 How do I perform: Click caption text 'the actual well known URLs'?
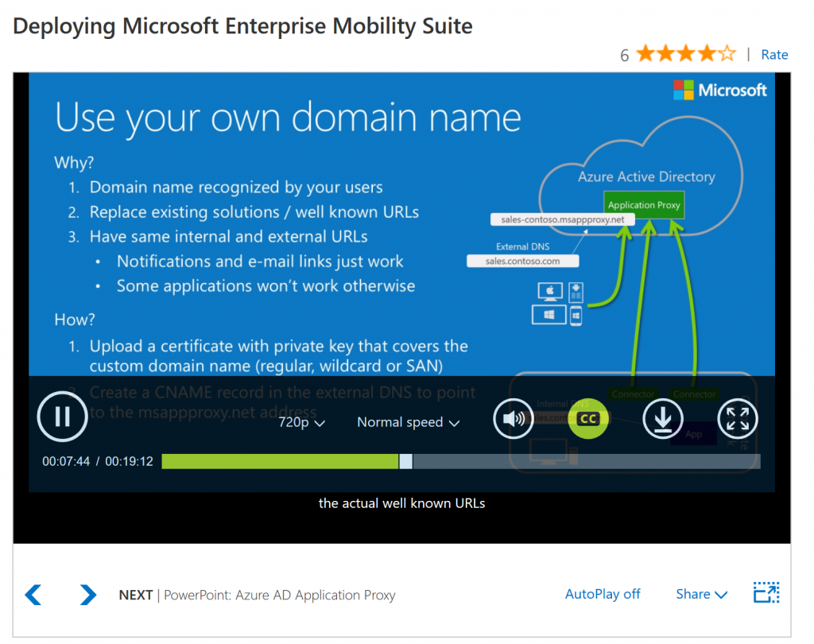pyautogui.click(x=401, y=503)
